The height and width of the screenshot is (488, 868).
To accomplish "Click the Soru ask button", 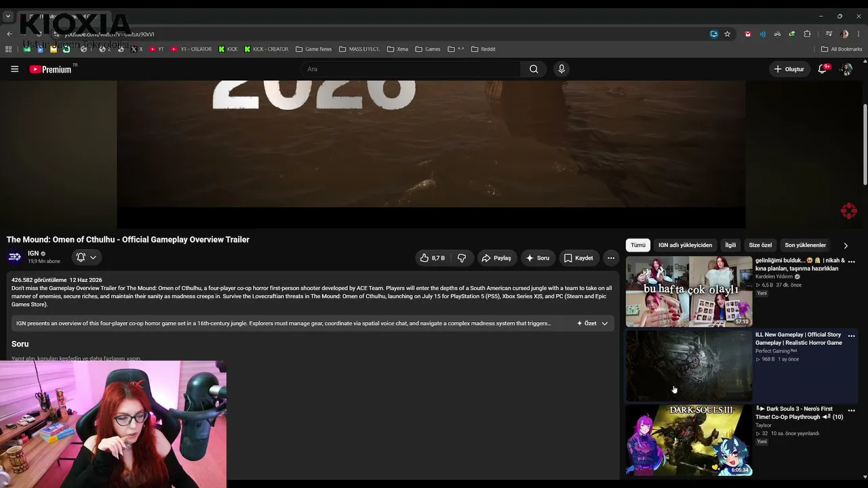I will tap(538, 258).
